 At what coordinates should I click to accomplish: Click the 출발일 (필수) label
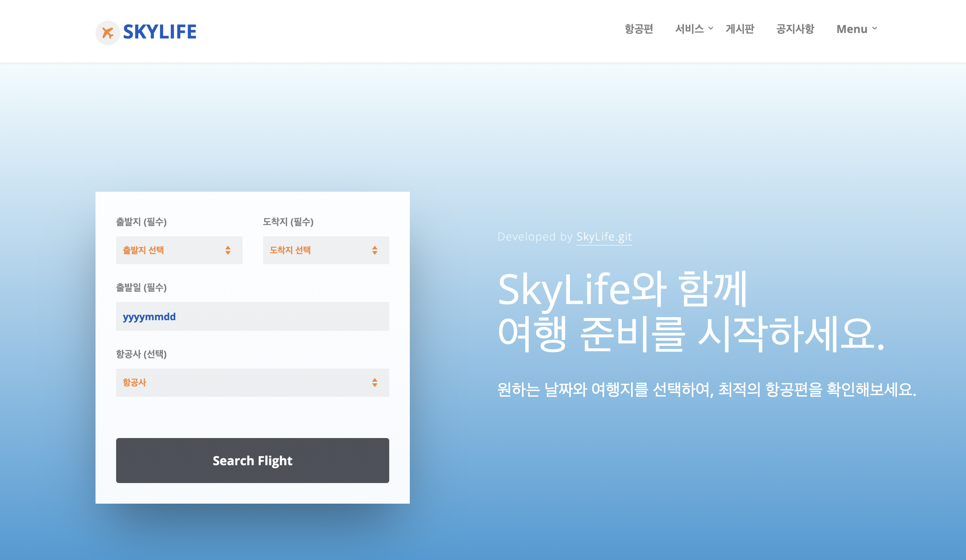tap(141, 288)
